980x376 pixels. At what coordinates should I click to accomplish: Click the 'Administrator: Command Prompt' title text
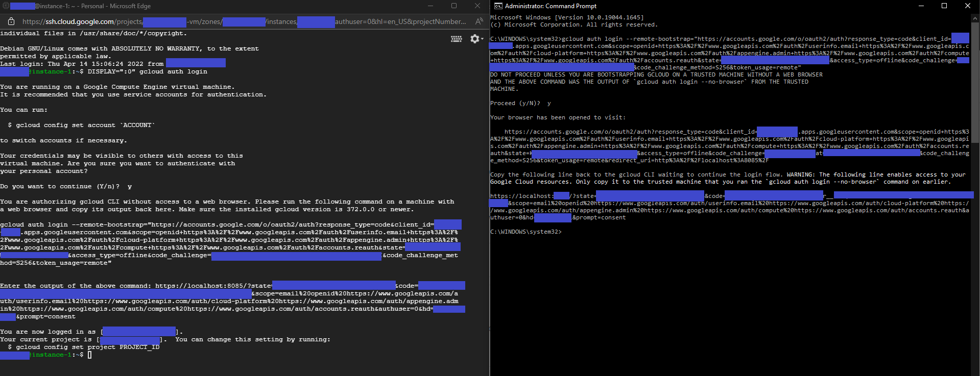[x=551, y=6]
